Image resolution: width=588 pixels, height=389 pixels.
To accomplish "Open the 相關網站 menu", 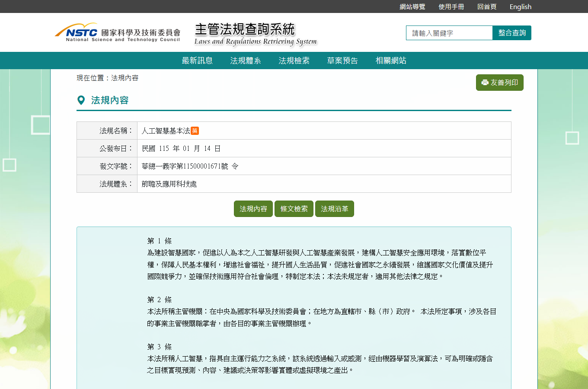I will (x=391, y=61).
